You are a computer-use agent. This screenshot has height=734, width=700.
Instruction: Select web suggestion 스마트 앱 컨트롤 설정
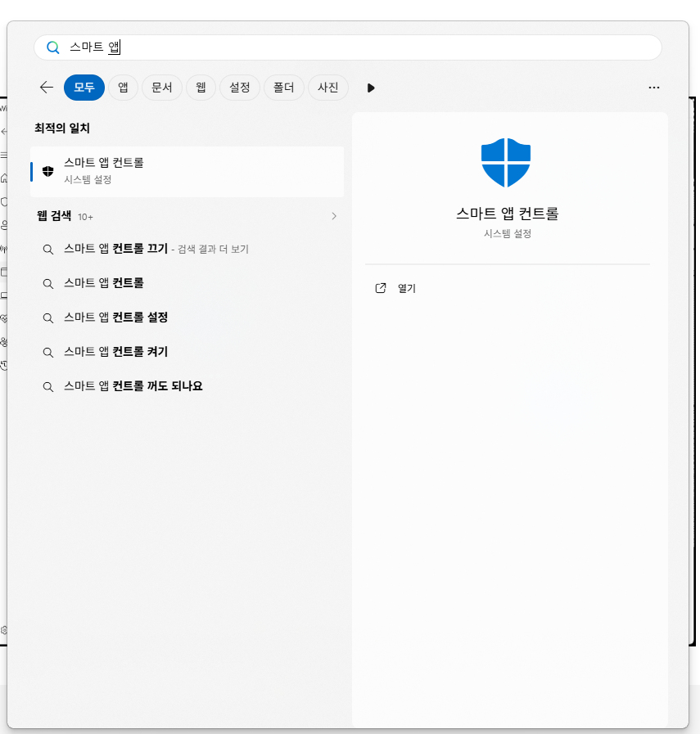click(187, 317)
